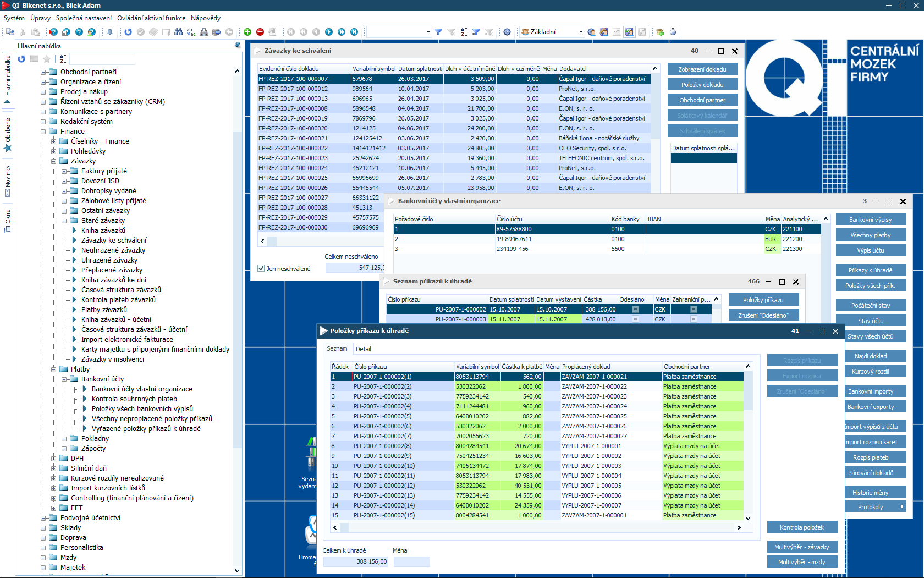924x578 pixels.
Task: Open the settings gear icon in toolbar
Action: (x=507, y=32)
